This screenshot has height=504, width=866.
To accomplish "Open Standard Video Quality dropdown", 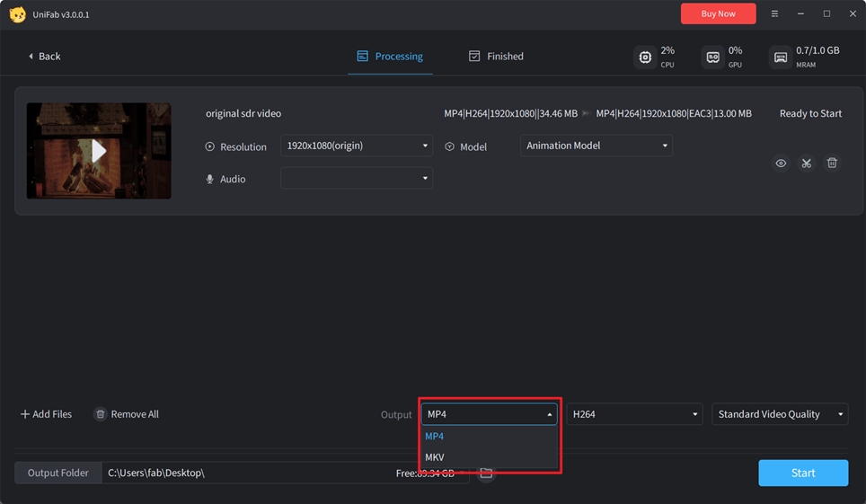I will pyautogui.click(x=780, y=414).
